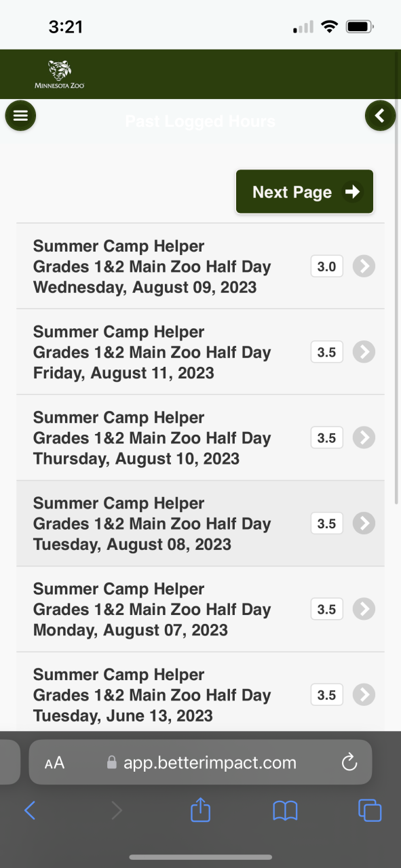
Task: Click the Minnesota Zoo logo
Action: [60, 75]
